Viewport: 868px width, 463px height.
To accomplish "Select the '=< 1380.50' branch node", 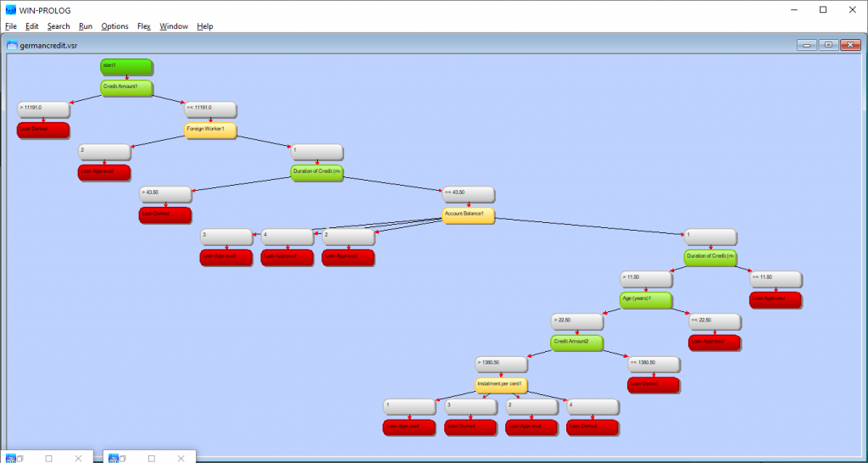I will pyautogui.click(x=653, y=364).
